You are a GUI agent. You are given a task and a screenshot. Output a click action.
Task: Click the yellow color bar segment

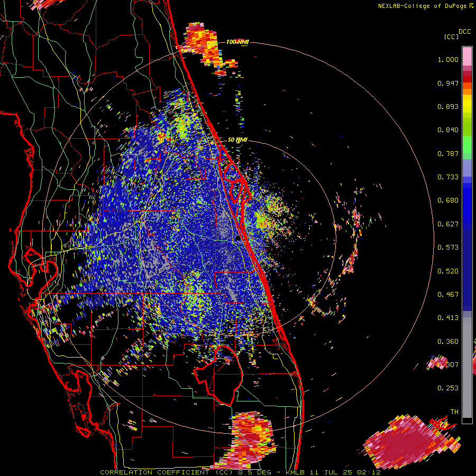coord(467,104)
